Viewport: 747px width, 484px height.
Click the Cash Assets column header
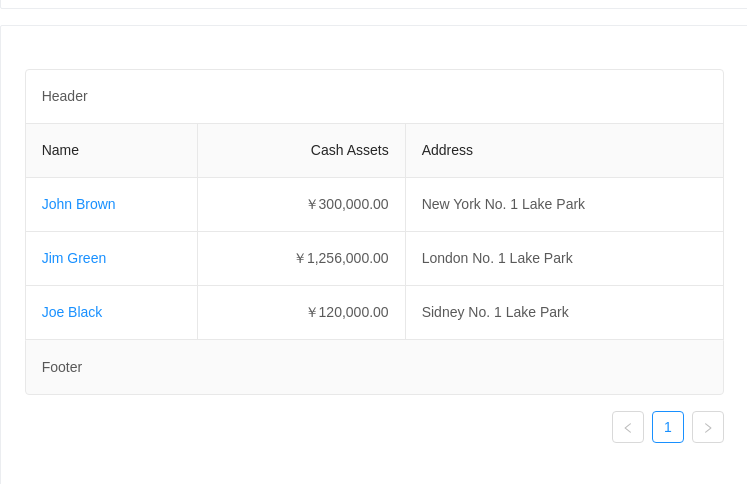pos(302,150)
